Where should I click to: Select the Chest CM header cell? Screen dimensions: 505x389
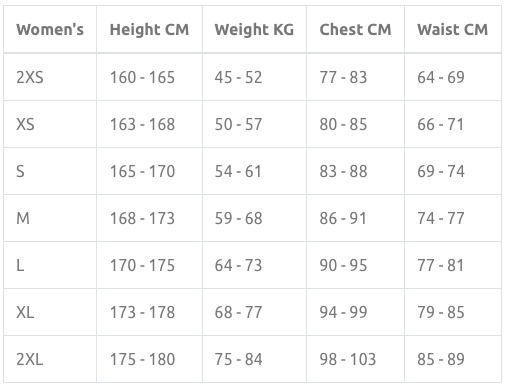pyautogui.click(x=355, y=29)
